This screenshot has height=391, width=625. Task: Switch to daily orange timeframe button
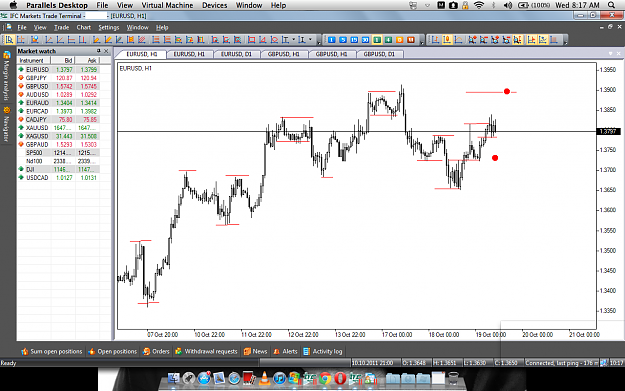399,40
